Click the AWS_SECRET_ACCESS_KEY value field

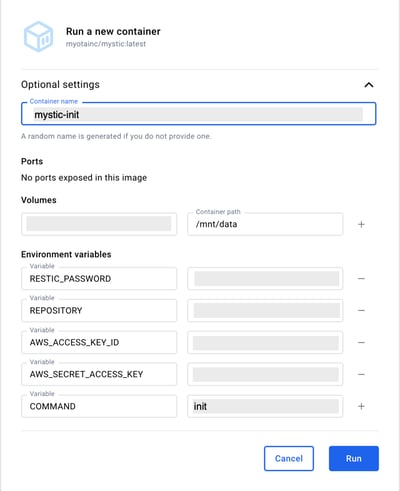(x=265, y=374)
